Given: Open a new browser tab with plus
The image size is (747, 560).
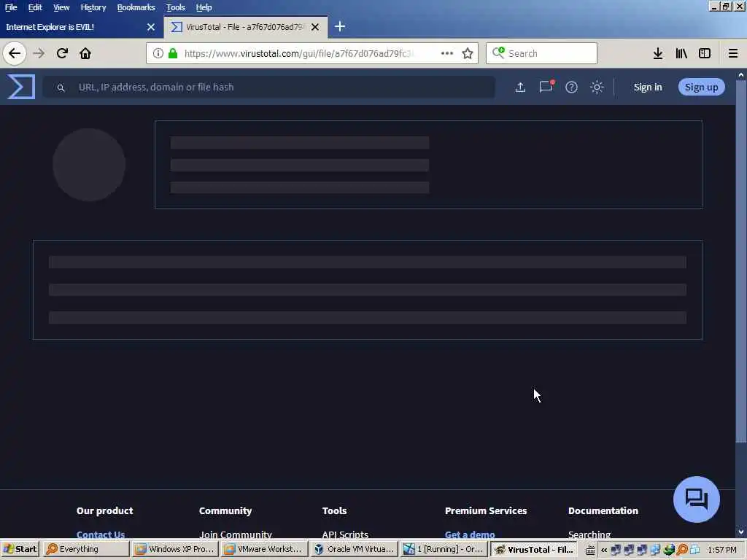Looking at the screenshot, I should (x=340, y=27).
